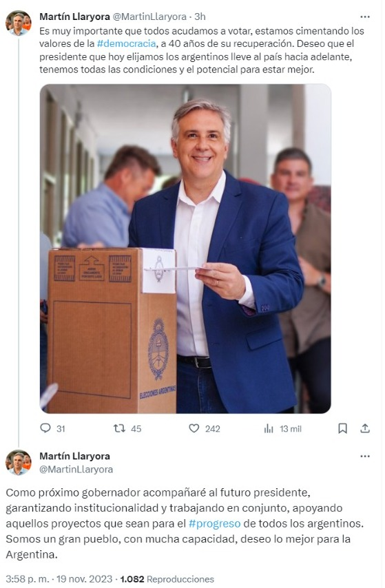Open @MartinLlaryora handle on first tweet
The image size is (385, 588).
149,17
